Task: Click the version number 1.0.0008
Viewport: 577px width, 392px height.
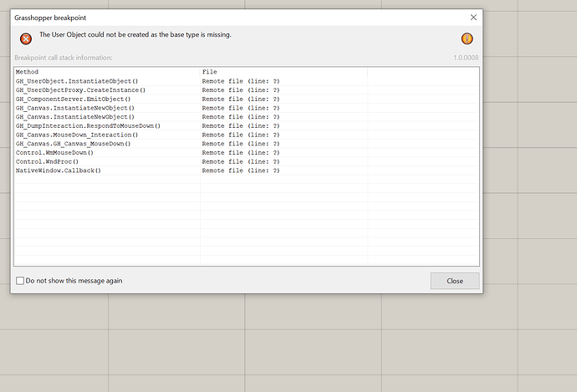Action: [x=466, y=58]
